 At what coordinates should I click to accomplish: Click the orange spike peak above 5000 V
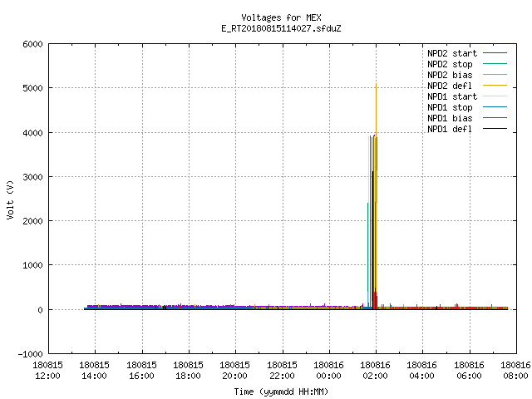pyautogui.click(x=376, y=85)
